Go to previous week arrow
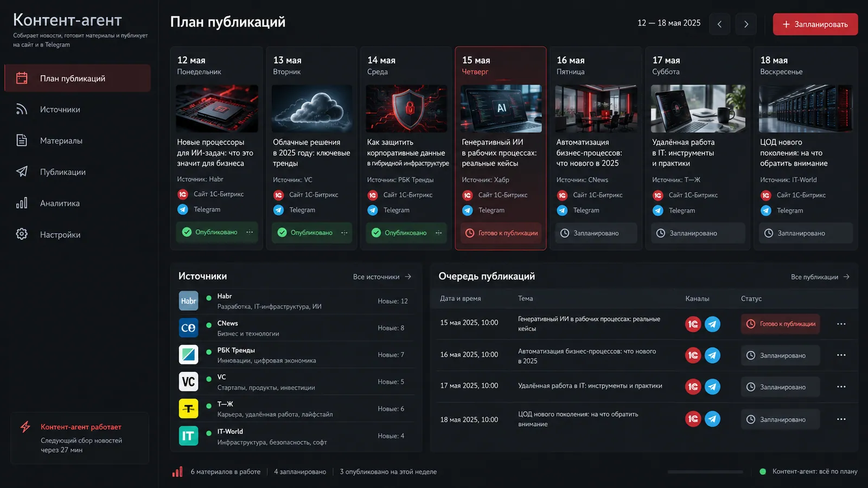The image size is (868, 488). click(719, 24)
